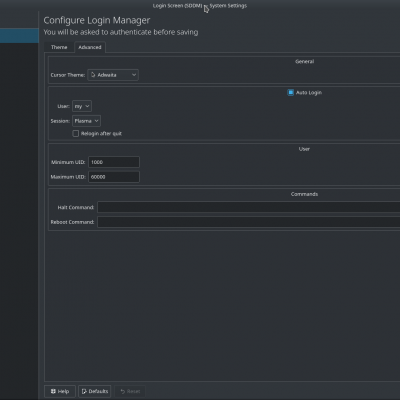Click the Reboot Command text field
This screenshot has width=400, height=400.
[x=249, y=222]
